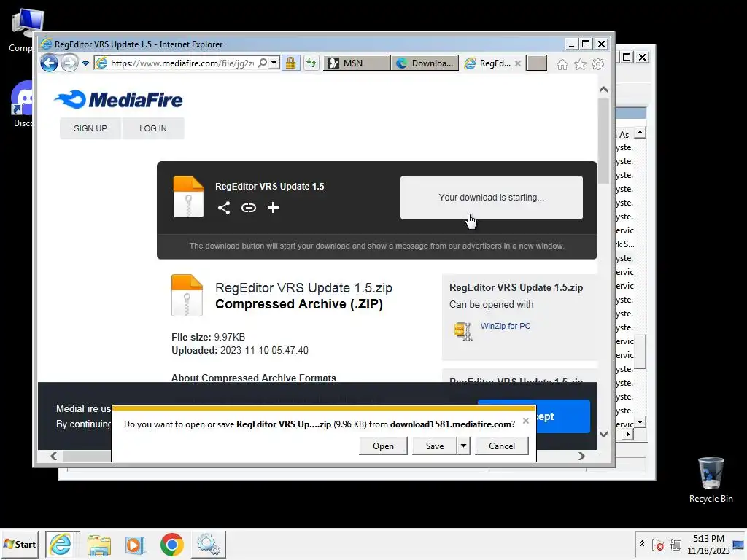
Task: Click the page scroll down arrow
Action: pos(603,434)
